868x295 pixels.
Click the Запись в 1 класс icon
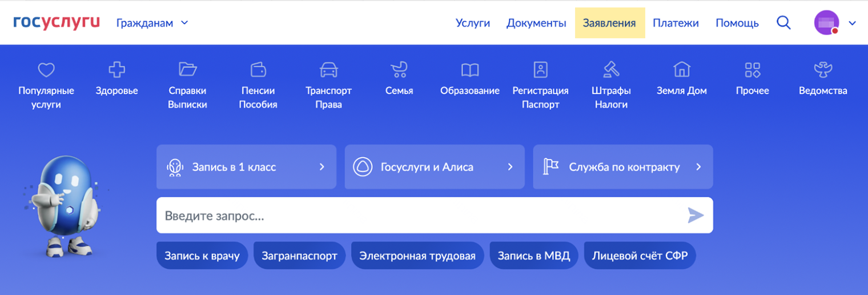click(x=175, y=167)
